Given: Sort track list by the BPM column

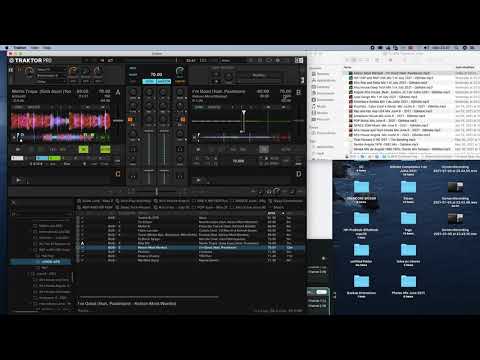Looking at the screenshot, I should coord(272,213).
